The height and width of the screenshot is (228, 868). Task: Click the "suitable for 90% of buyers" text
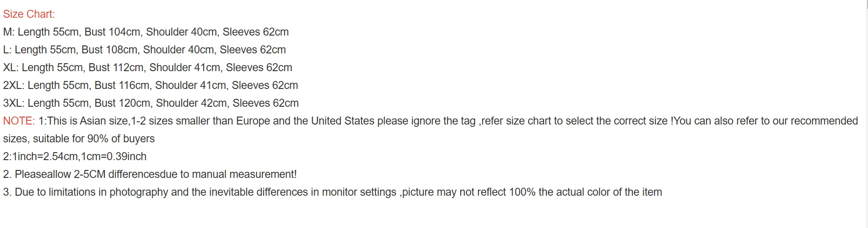coord(94,139)
